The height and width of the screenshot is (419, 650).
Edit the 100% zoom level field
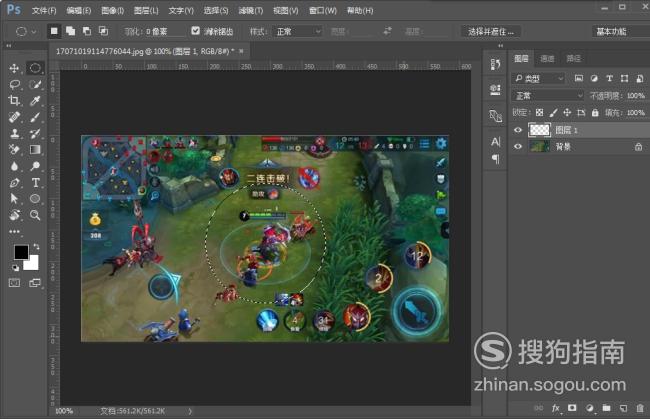64,411
